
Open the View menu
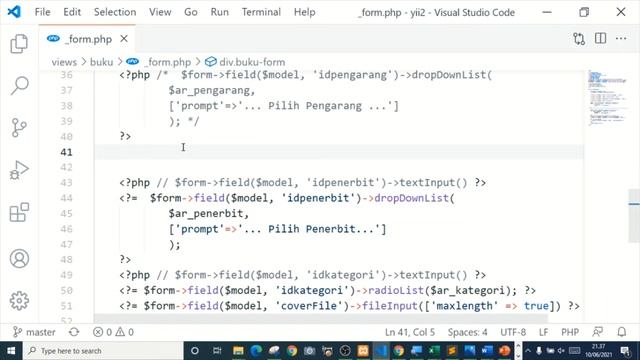click(160, 12)
